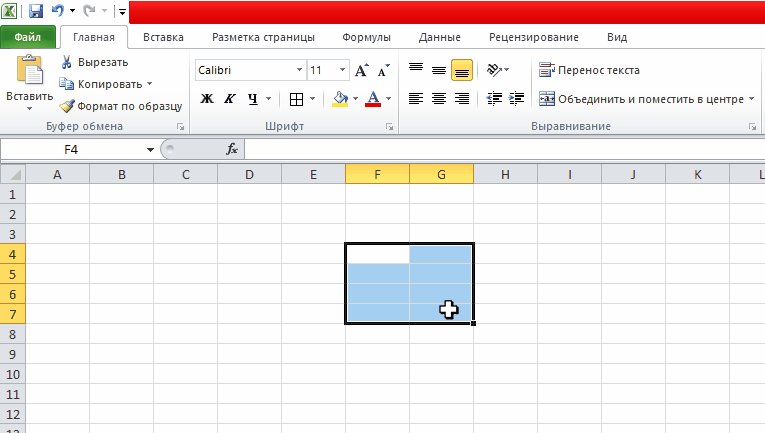The image size is (765, 433).
Task: Select column H header
Action: coord(505,175)
